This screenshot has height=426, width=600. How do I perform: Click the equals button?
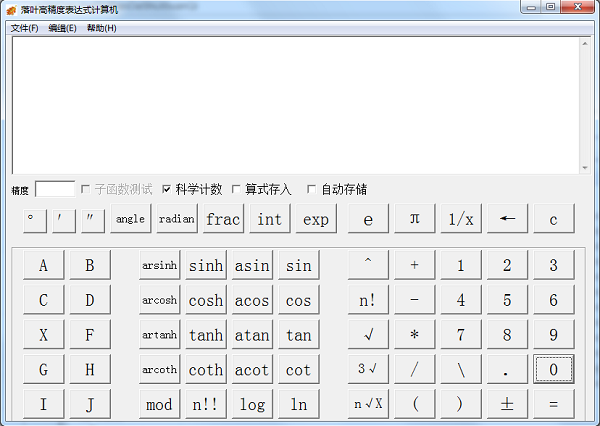pos(554,404)
